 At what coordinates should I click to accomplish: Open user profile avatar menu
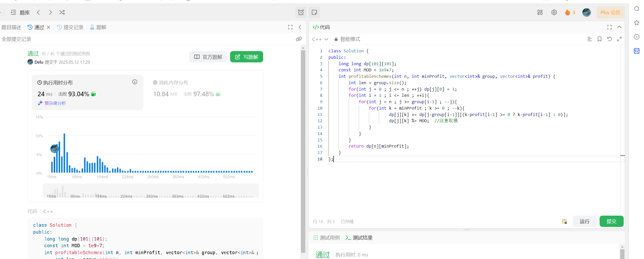click(586, 12)
